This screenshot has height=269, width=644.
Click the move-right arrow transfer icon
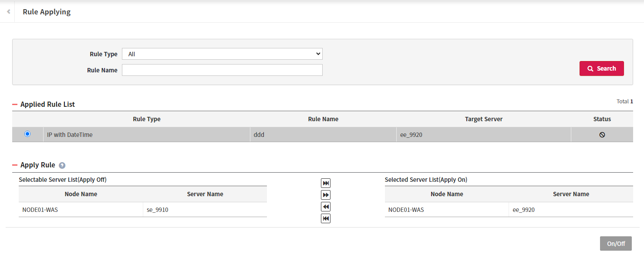(x=325, y=194)
